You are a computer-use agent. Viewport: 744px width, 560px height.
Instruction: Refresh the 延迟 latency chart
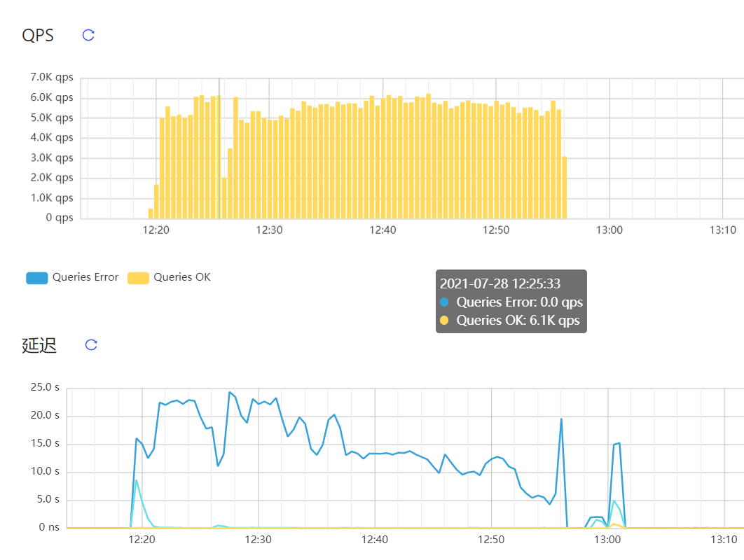pos(91,344)
